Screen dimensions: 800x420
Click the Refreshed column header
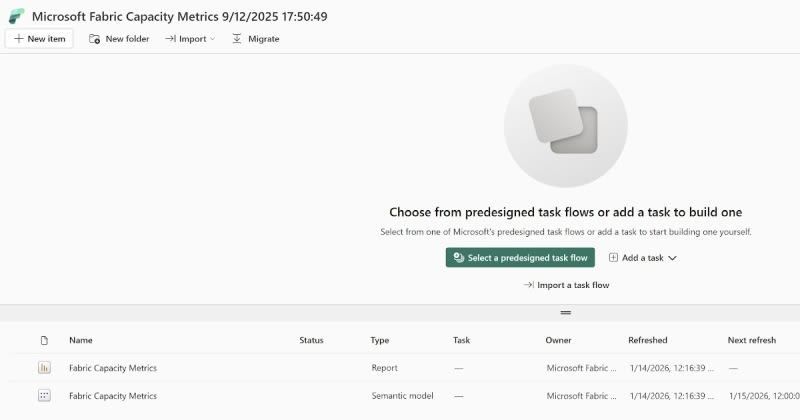coord(647,340)
